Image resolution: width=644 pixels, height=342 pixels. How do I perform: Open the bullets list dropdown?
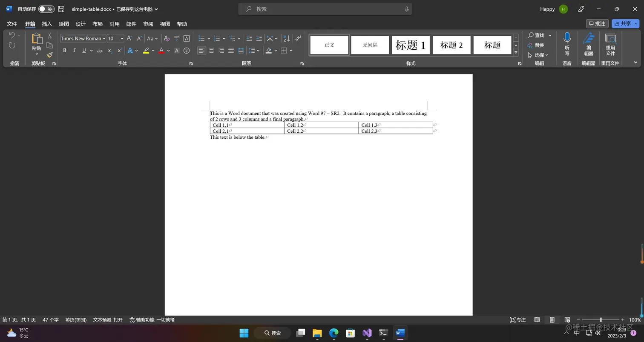209,39
